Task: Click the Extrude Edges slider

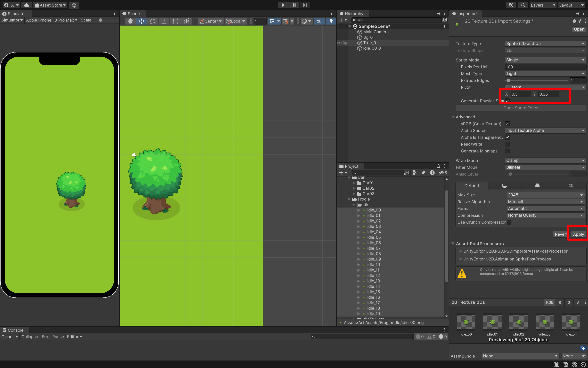Action: tap(536, 80)
